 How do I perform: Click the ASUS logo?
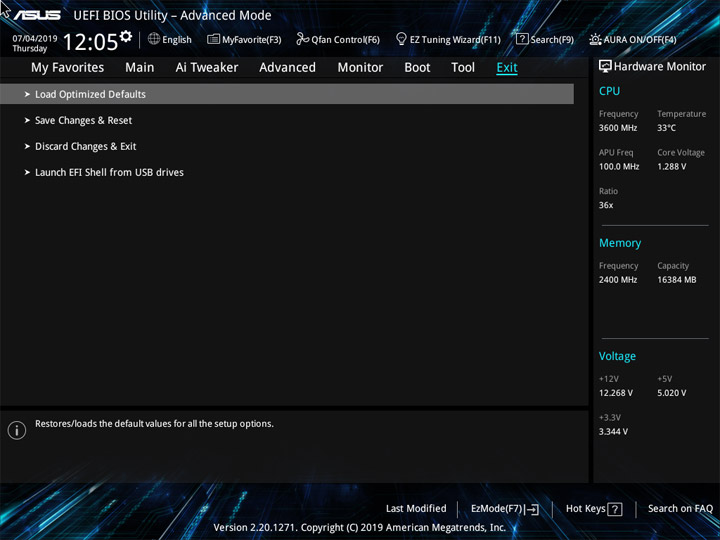coord(37,15)
